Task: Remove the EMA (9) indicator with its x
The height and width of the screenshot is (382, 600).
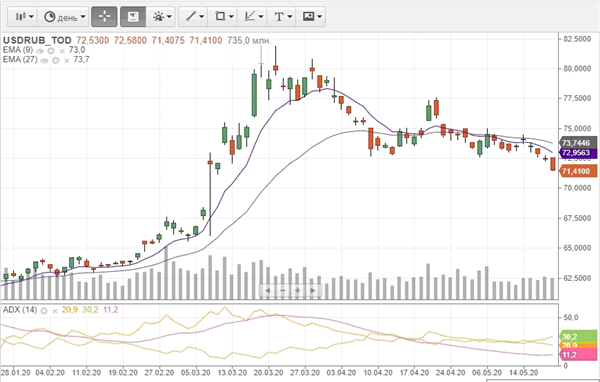Action: click(62, 51)
